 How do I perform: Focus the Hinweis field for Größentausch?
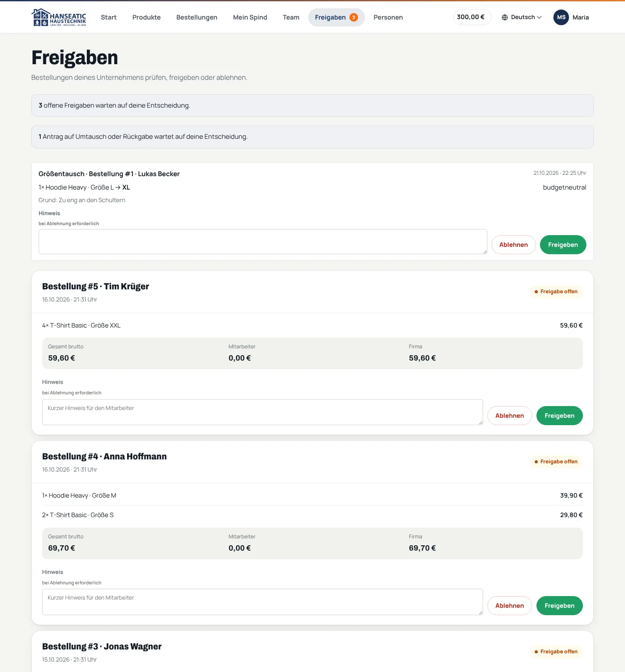[263, 242]
